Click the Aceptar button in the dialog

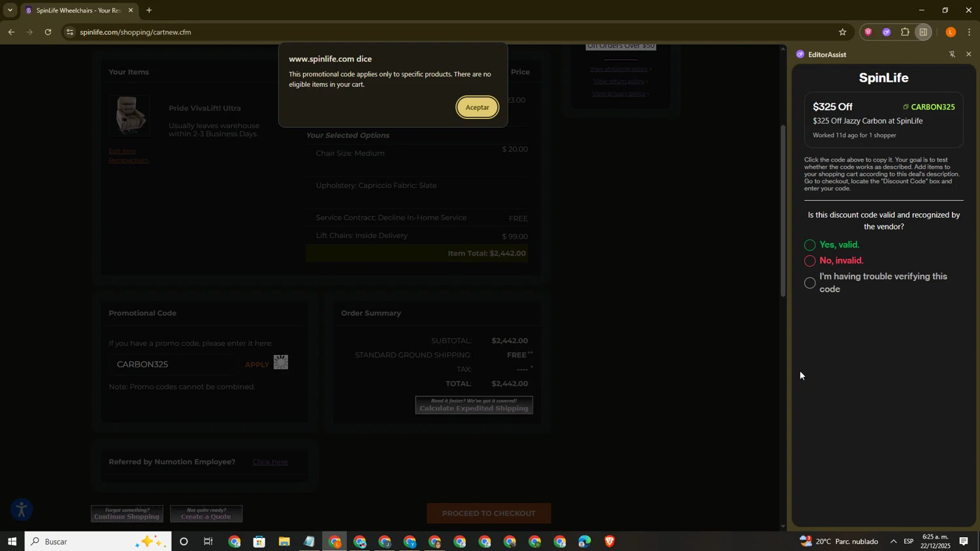[477, 107]
